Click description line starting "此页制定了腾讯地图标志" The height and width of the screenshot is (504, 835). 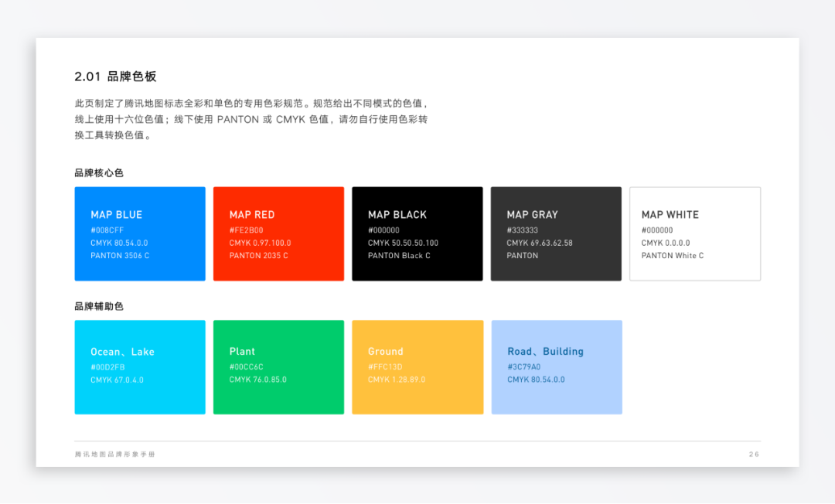click(252, 104)
